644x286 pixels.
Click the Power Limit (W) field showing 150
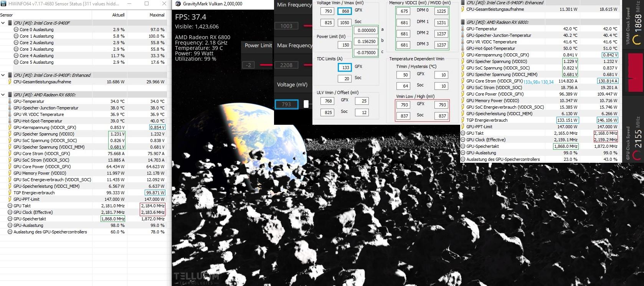[345, 45]
